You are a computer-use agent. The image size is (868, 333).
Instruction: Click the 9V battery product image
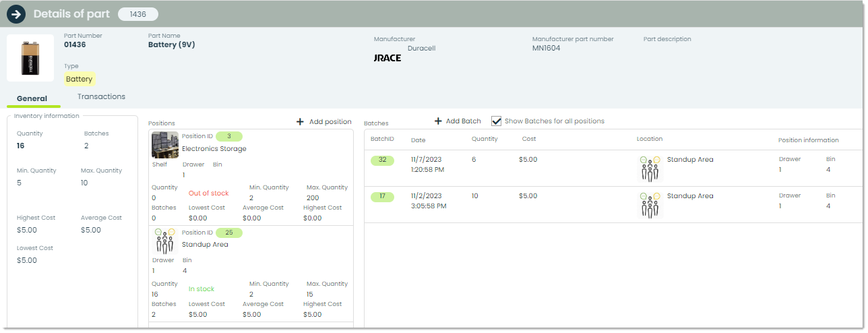[x=30, y=58]
